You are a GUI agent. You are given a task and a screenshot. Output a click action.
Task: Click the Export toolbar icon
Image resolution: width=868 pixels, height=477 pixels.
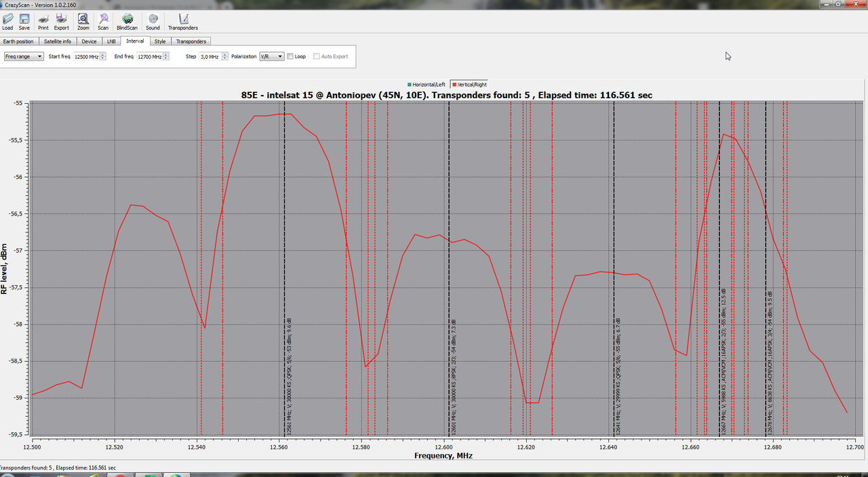pos(61,22)
